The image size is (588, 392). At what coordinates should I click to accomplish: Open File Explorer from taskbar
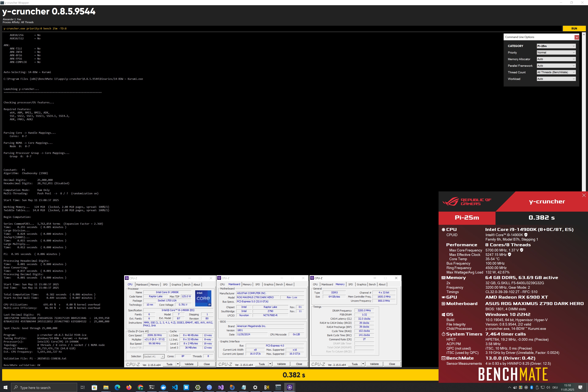tap(106, 388)
